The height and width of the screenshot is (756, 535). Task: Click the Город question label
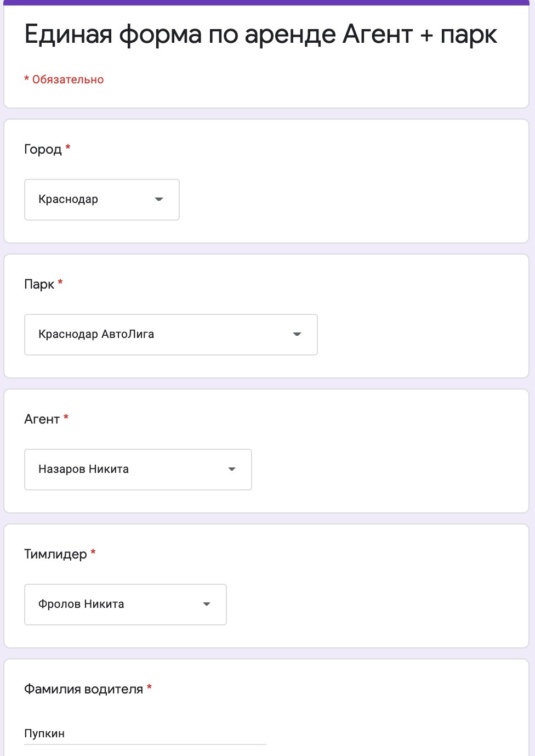pos(43,149)
